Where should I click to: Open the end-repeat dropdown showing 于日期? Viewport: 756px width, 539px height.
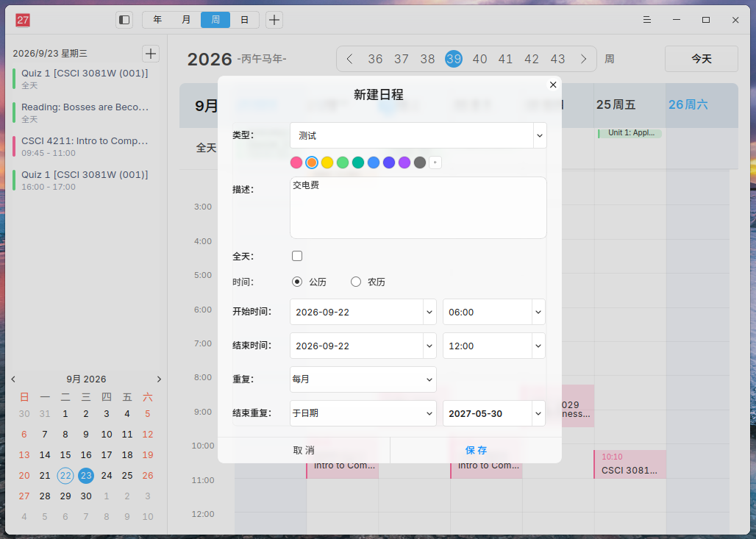click(x=363, y=413)
